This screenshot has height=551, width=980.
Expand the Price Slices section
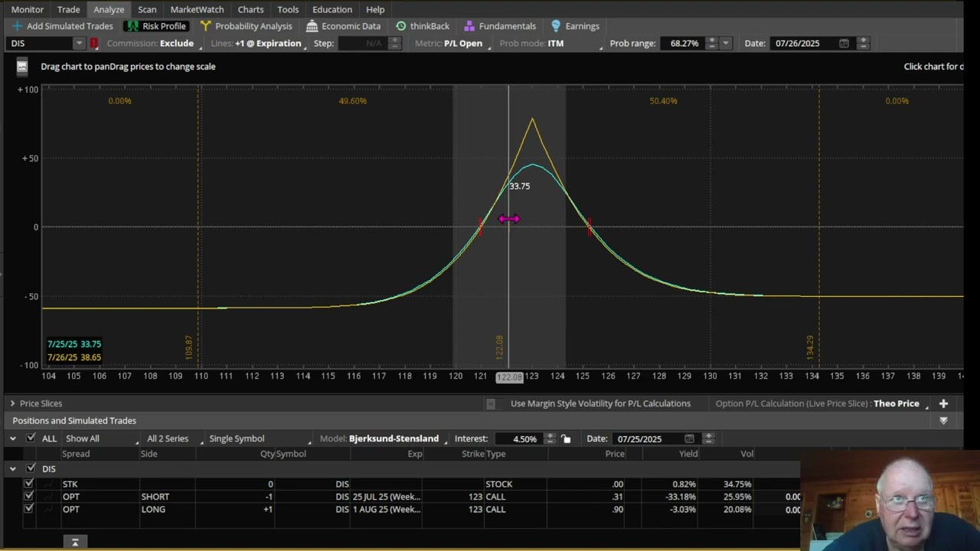(x=12, y=403)
